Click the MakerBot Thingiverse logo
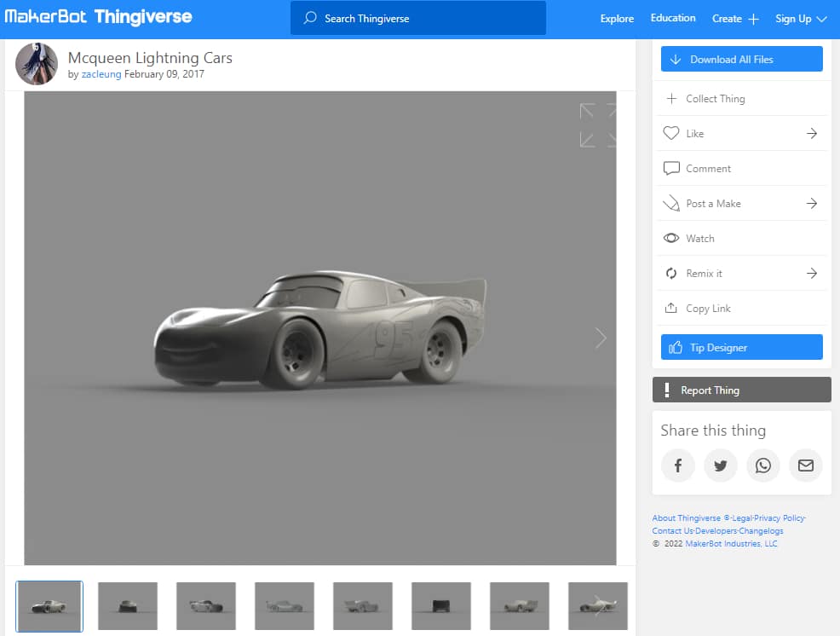This screenshot has height=636, width=840. (x=98, y=16)
